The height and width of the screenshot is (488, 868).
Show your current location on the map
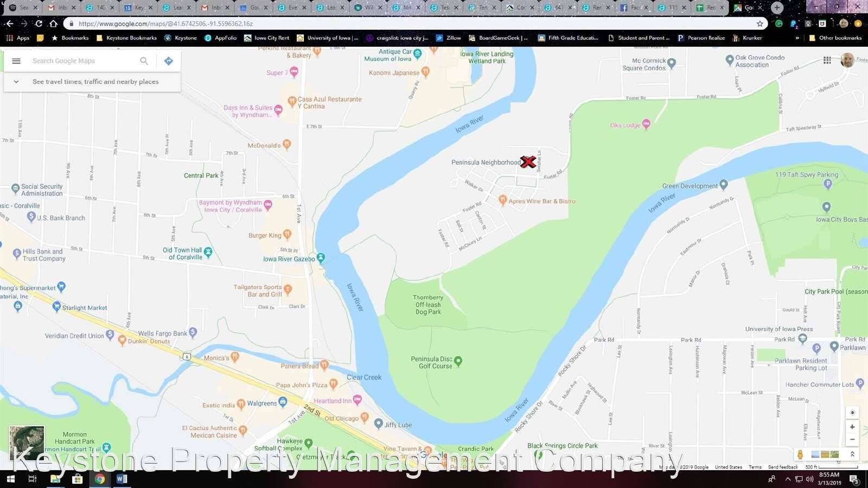click(x=852, y=413)
